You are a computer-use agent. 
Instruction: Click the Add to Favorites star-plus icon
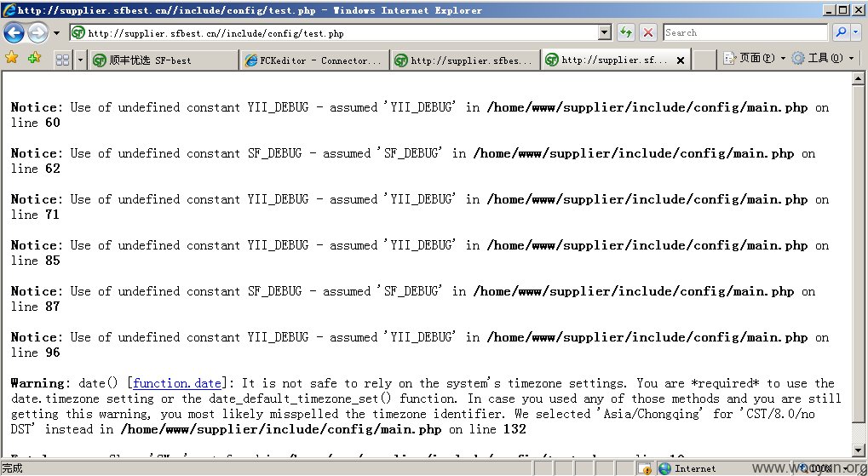click(34, 58)
